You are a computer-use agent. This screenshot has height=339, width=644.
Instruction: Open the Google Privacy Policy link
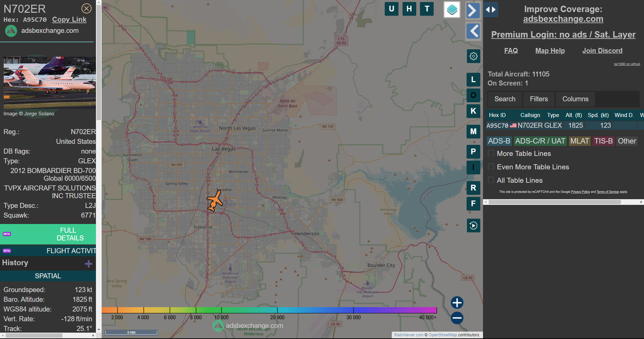point(580,192)
